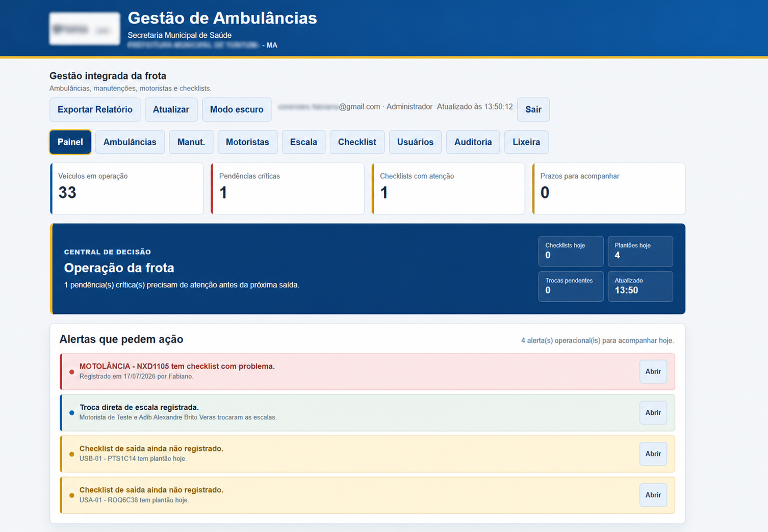Go to the Motoristas tab
The width and height of the screenshot is (768, 532).
[247, 142]
